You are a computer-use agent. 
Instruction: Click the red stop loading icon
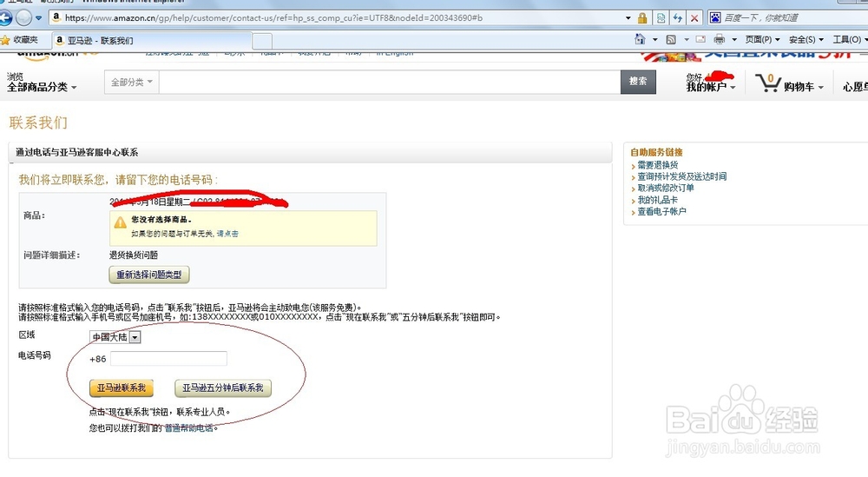pos(694,17)
